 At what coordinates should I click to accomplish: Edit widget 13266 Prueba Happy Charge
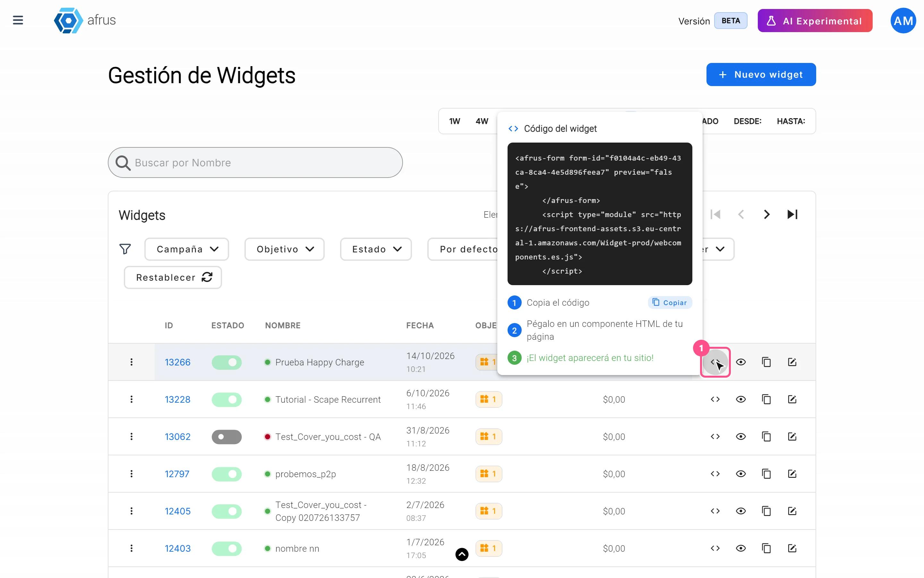(x=792, y=362)
